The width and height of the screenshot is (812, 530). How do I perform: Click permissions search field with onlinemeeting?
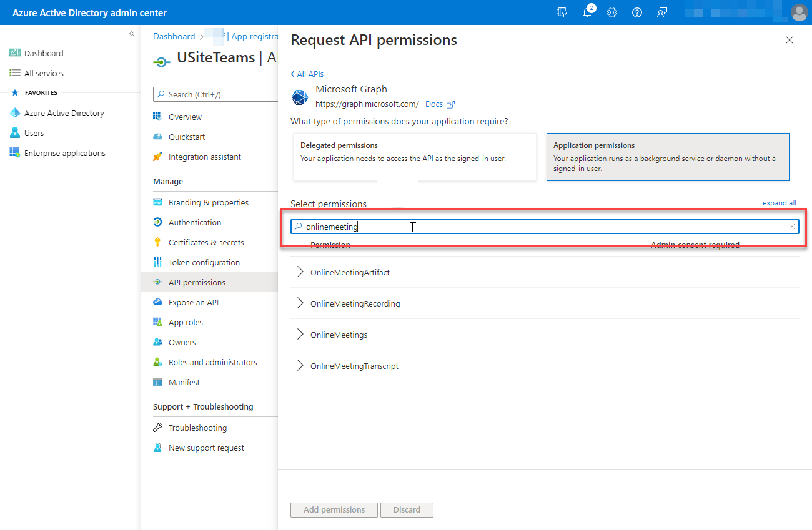coord(545,227)
